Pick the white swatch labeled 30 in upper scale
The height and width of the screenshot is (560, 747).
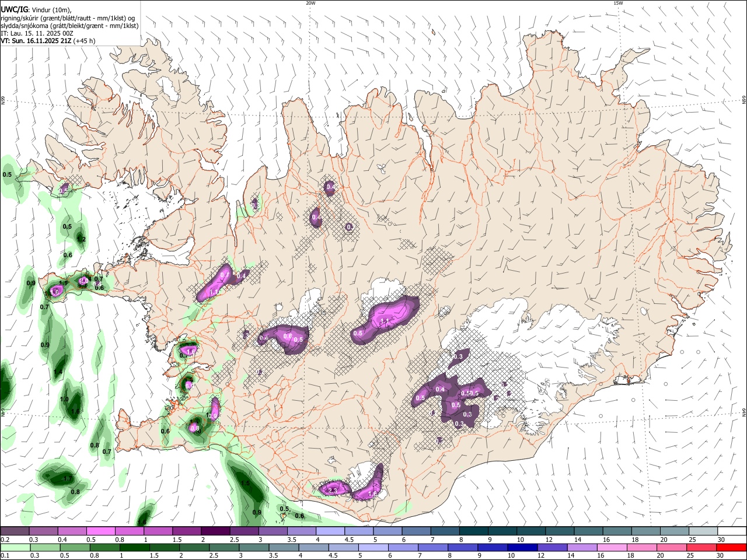coord(732,531)
